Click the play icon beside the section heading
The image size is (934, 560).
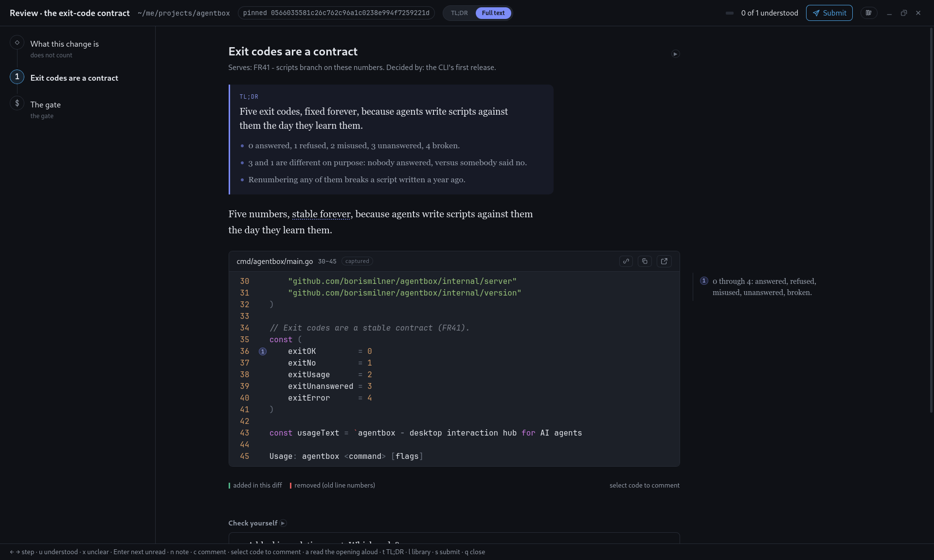pyautogui.click(x=675, y=54)
